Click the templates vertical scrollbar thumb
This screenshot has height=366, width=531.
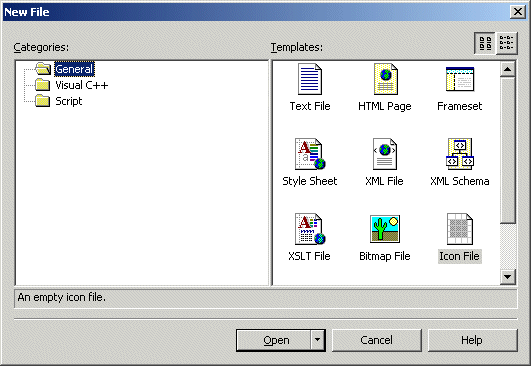pyautogui.click(x=508, y=150)
